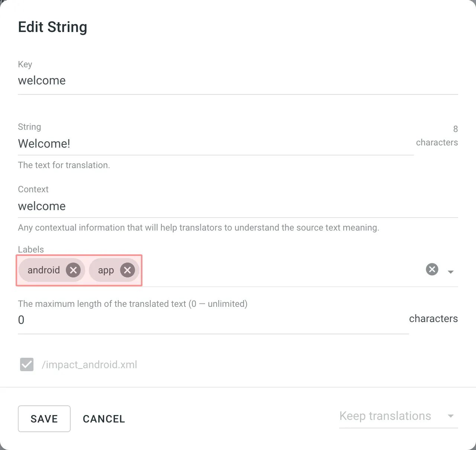Select the app label chip text
The height and width of the screenshot is (450, 476).
[x=106, y=270]
